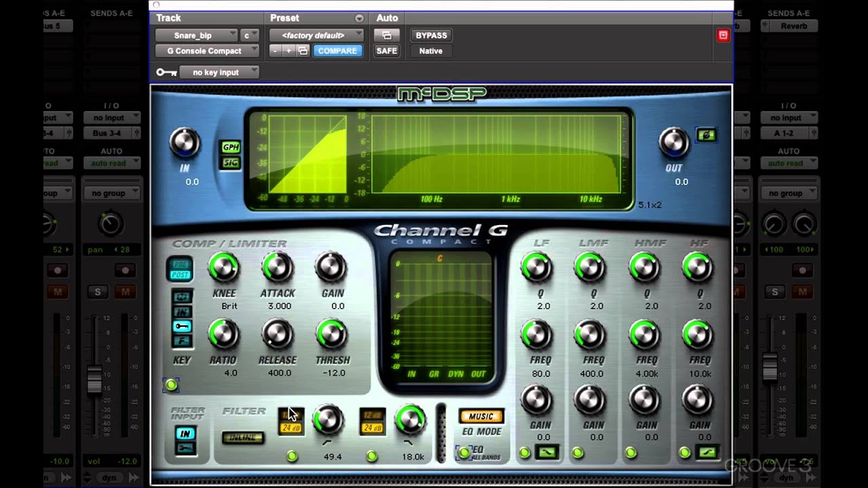This screenshot has width=868, height=488.
Task: Click the phase invert button beside OUT knob
Action: [707, 135]
